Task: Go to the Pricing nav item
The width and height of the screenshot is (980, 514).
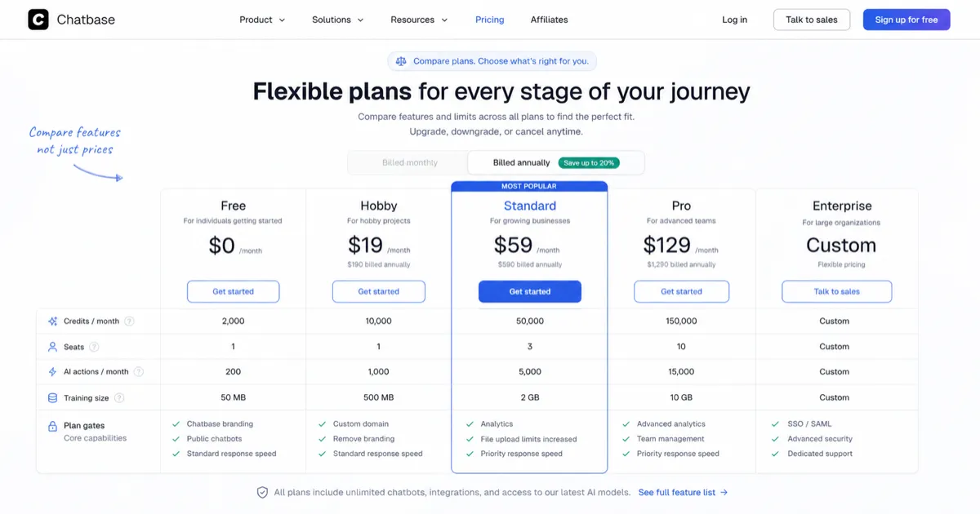Action: click(489, 19)
